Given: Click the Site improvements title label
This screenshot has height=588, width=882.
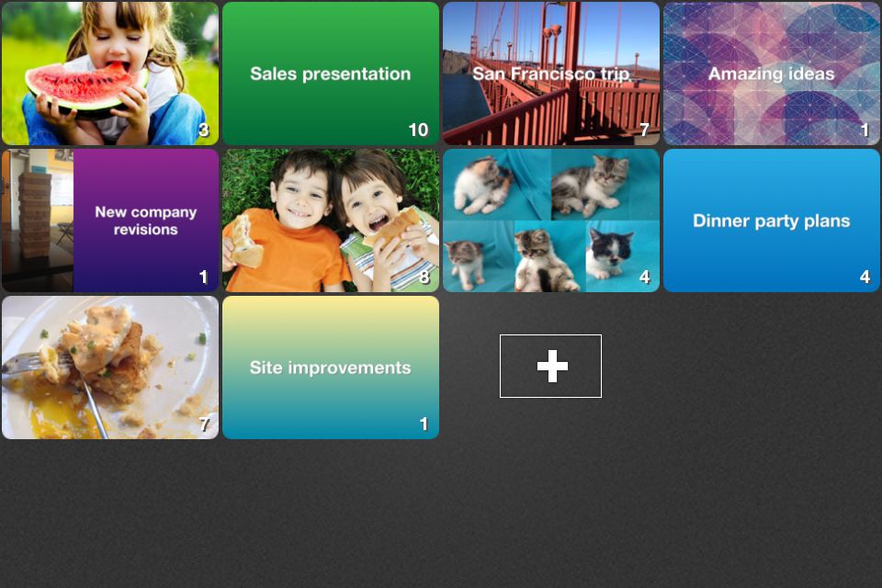Looking at the screenshot, I should [331, 367].
